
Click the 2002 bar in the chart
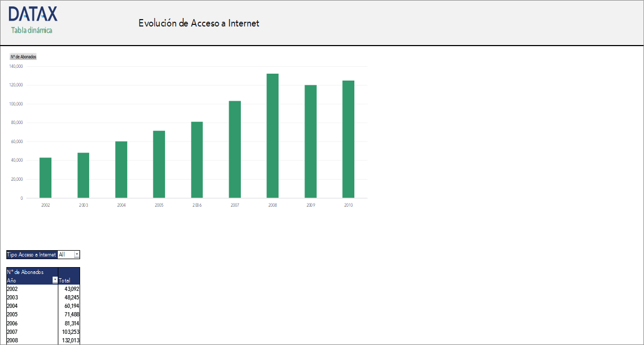(x=45, y=178)
